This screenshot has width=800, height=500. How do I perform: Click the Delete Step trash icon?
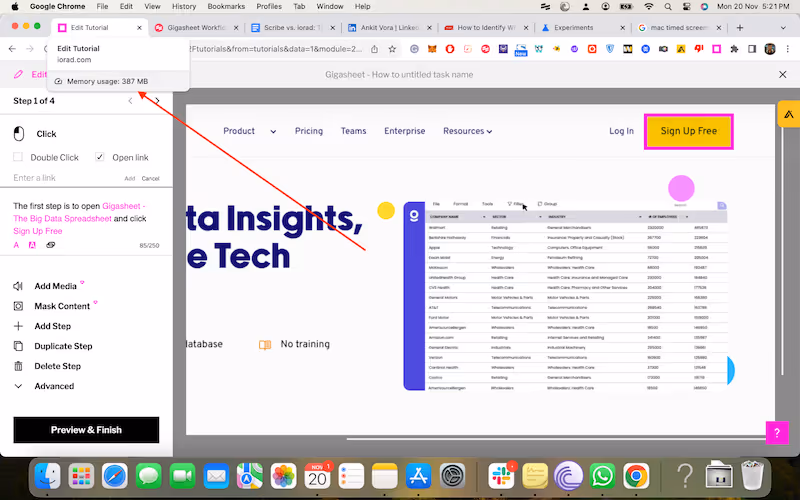(x=18, y=366)
